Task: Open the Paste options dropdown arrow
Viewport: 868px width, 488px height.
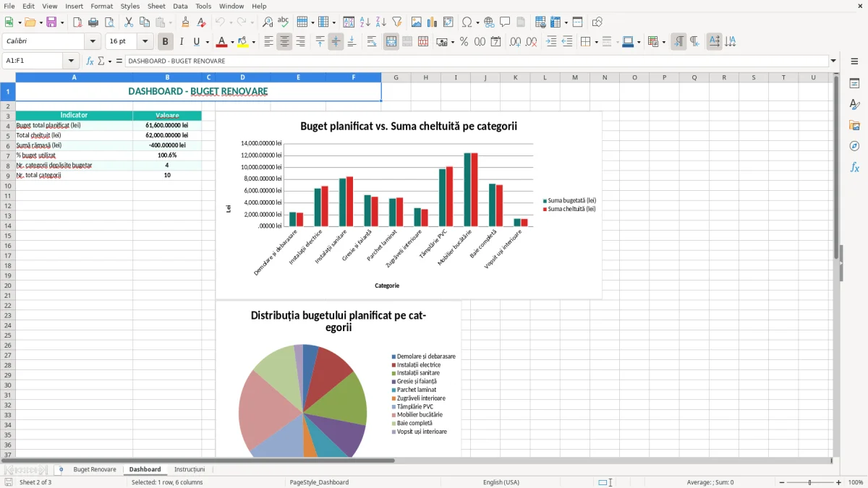Action: click(170, 22)
